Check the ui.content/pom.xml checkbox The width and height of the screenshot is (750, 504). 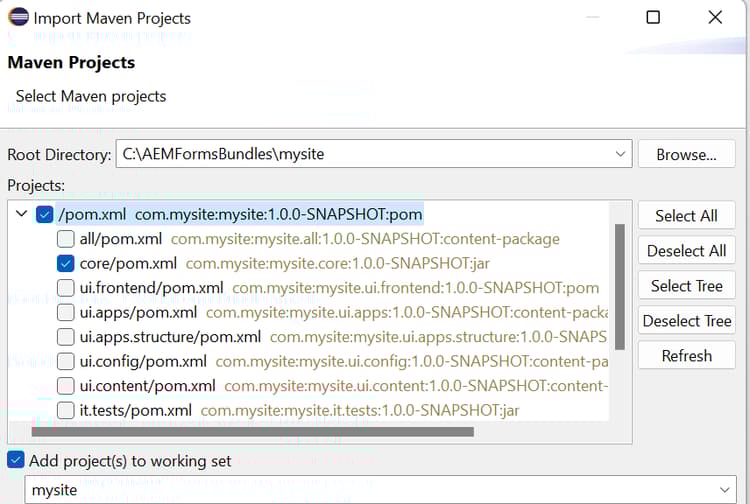(66, 385)
